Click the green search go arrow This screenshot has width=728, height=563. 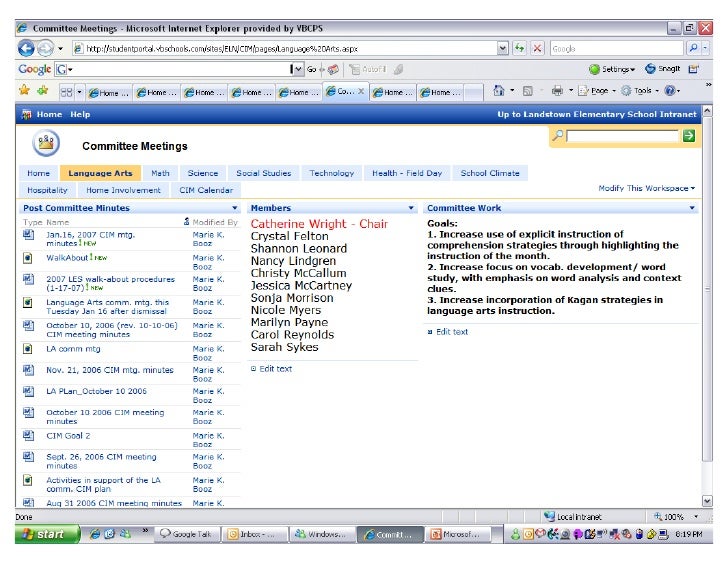coord(688,135)
